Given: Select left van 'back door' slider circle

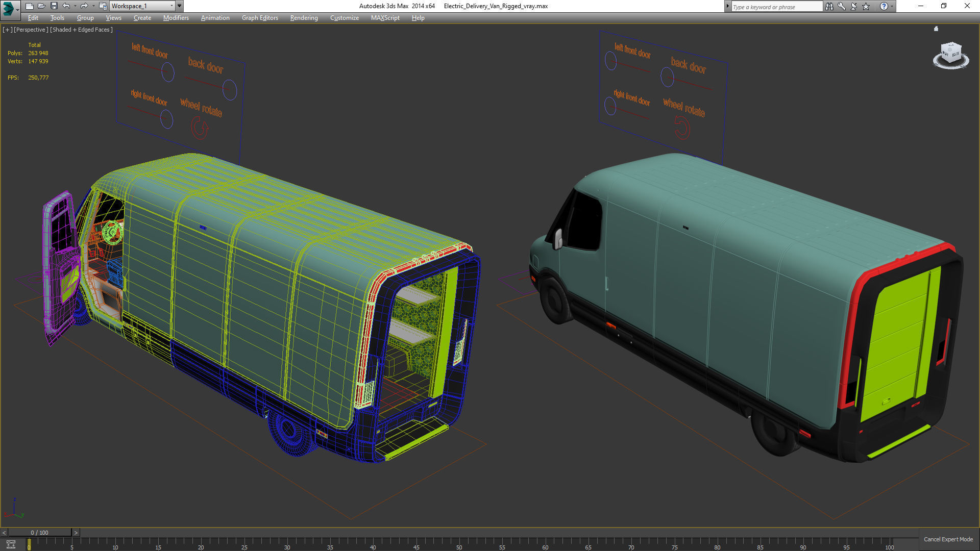Looking at the screenshot, I should [230, 90].
